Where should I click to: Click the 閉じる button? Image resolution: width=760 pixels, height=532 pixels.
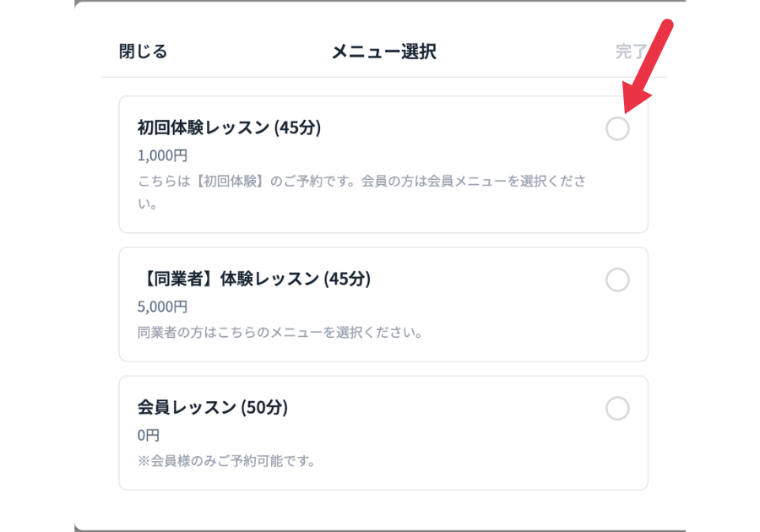click(144, 52)
